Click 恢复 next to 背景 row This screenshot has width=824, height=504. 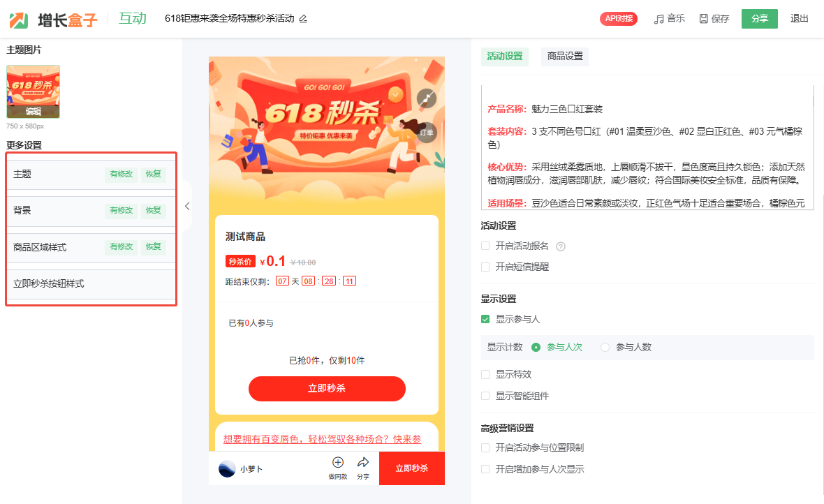[154, 210]
